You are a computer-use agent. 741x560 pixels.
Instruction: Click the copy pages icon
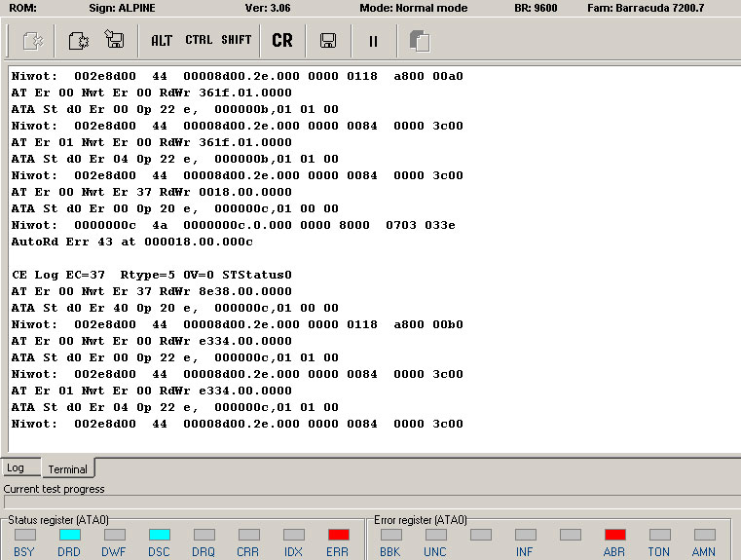click(x=420, y=41)
